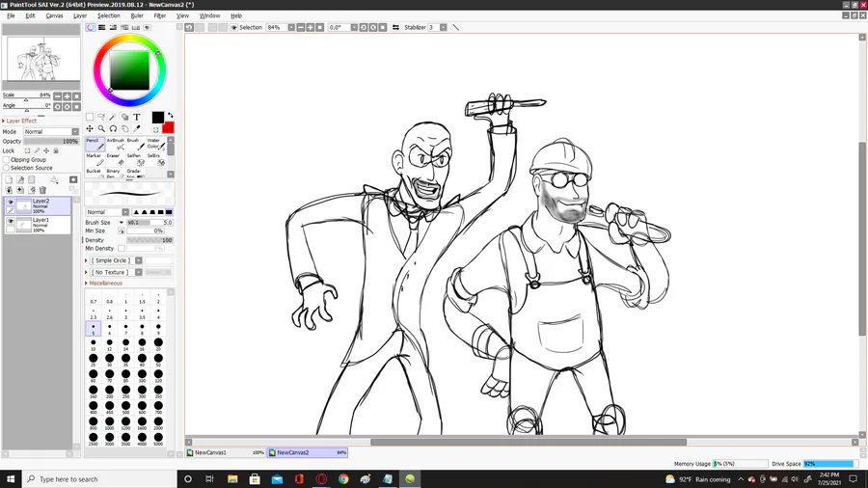Show the color wheel panel

[91, 27]
